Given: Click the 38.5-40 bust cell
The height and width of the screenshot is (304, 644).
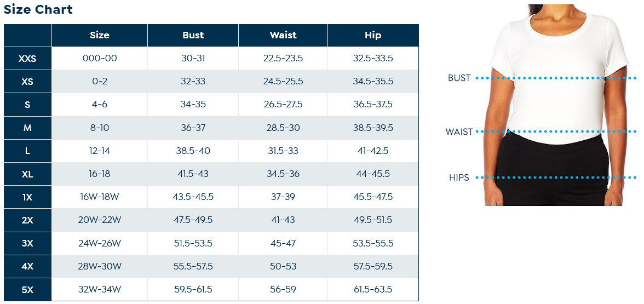Looking at the screenshot, I should (193, 151).
